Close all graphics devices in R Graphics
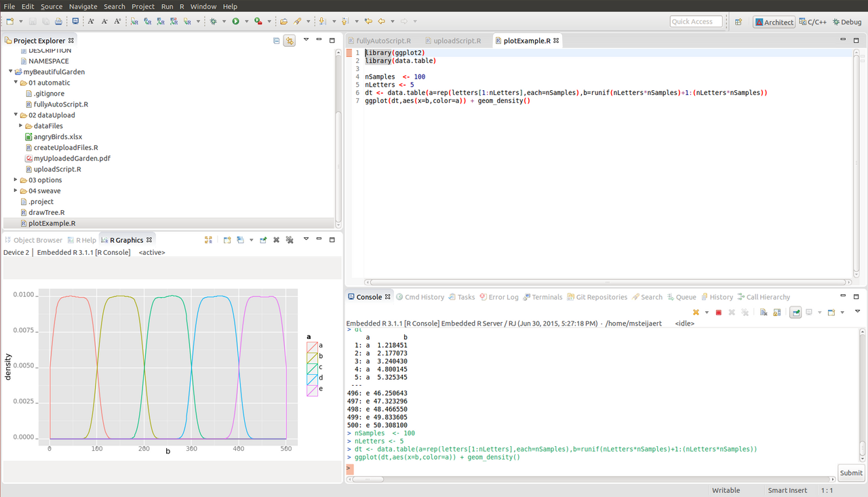 pos(290,240)
